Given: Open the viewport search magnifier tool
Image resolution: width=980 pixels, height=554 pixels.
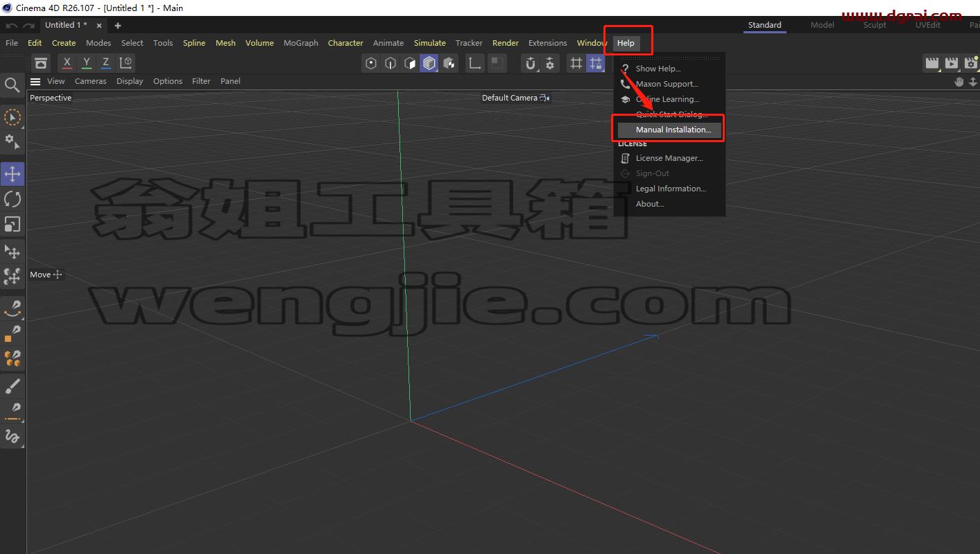Looking at the screenshot, I should point(12,85).
